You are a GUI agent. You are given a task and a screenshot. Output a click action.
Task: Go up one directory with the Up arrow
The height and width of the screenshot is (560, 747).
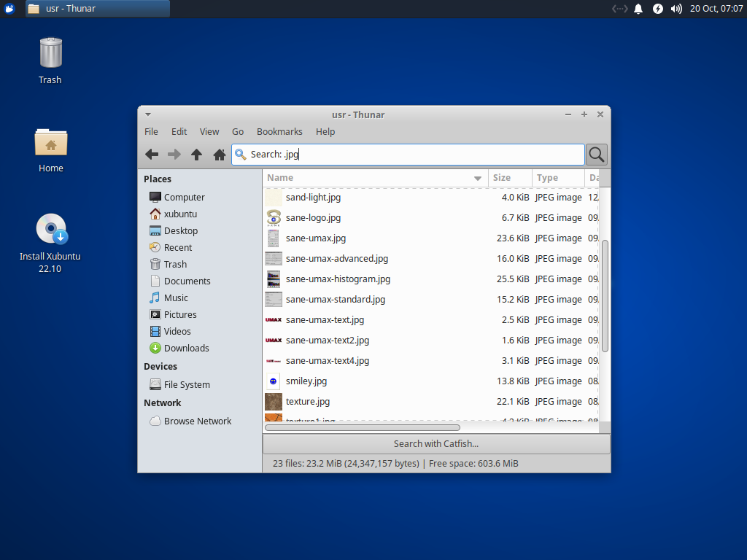click(196, 155)
